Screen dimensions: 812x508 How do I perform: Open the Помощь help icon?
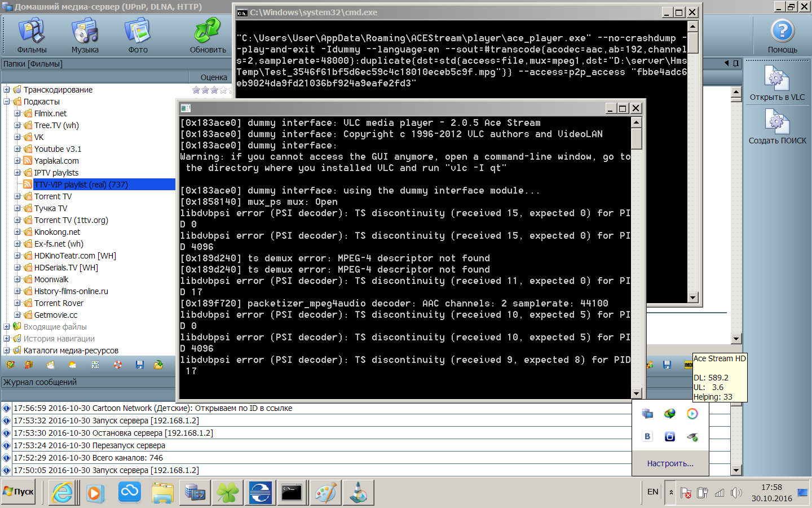pyautogui.click(x=782, y=35)
